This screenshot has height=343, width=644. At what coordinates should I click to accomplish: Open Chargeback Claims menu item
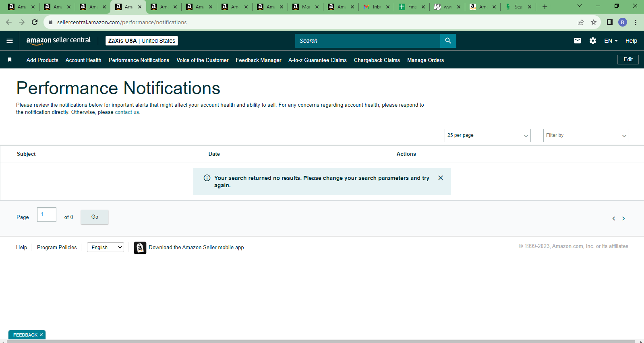[x=377, y=60]
